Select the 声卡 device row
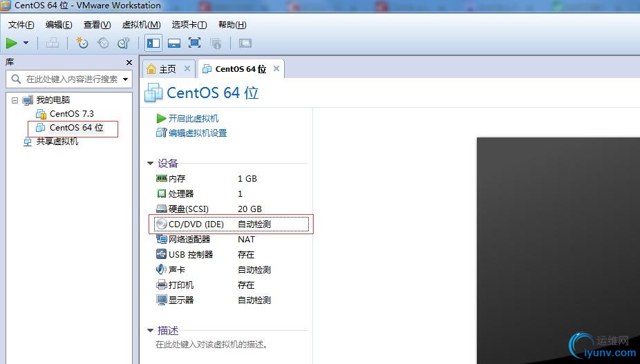This screenshot has width=640, height=364. (x=232, y=270)
